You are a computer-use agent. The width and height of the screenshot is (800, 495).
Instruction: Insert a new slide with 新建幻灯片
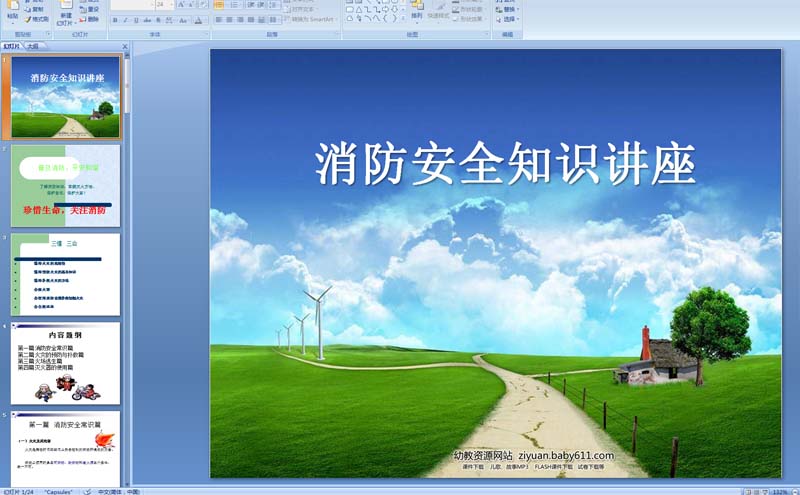point(65,14)
